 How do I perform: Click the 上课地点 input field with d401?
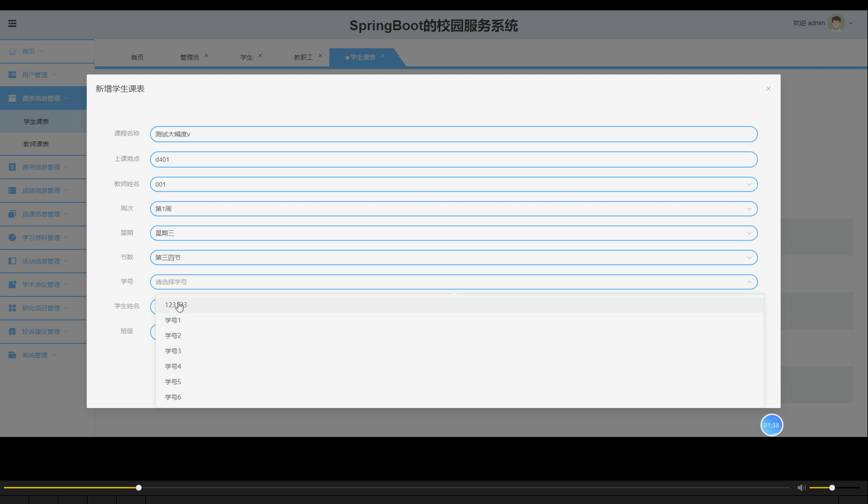453,159
